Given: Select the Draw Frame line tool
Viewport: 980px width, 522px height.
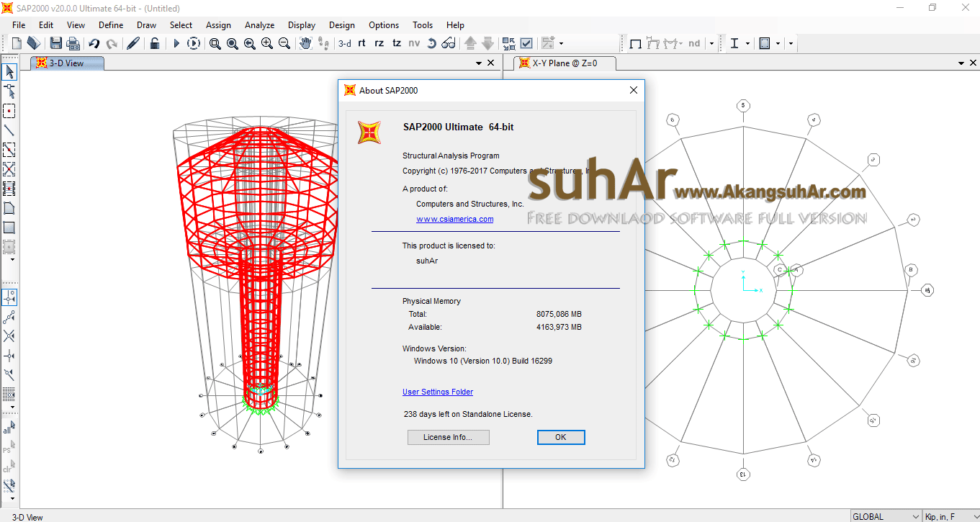Looking at the screenshot, I should pyautogui.click(x=9, y=130).
